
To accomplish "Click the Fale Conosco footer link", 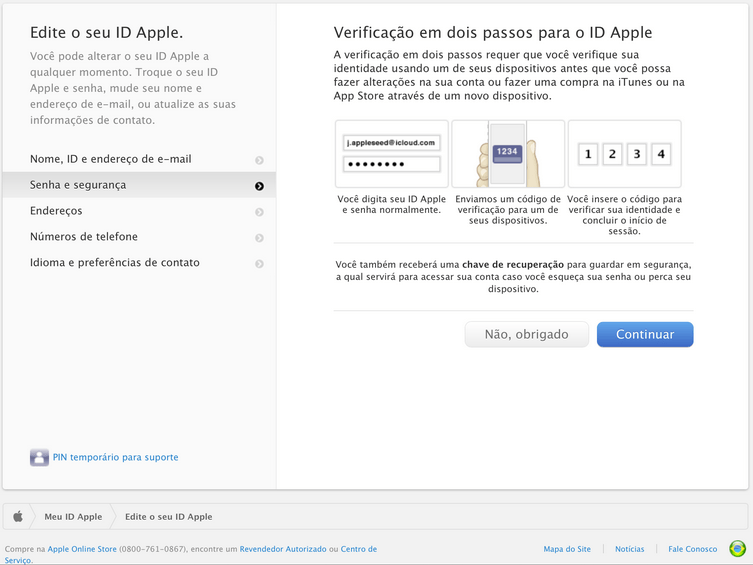I will point(692,549).
